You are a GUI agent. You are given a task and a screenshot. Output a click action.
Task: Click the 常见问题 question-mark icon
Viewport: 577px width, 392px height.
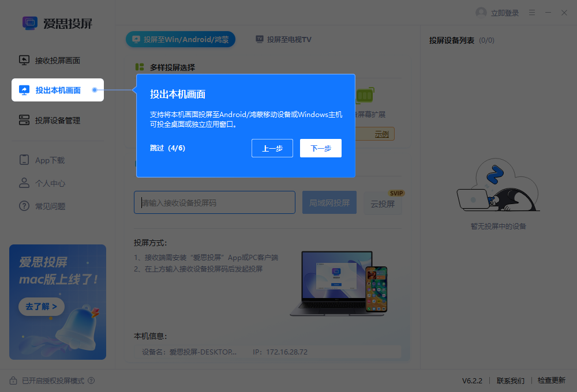24,206
